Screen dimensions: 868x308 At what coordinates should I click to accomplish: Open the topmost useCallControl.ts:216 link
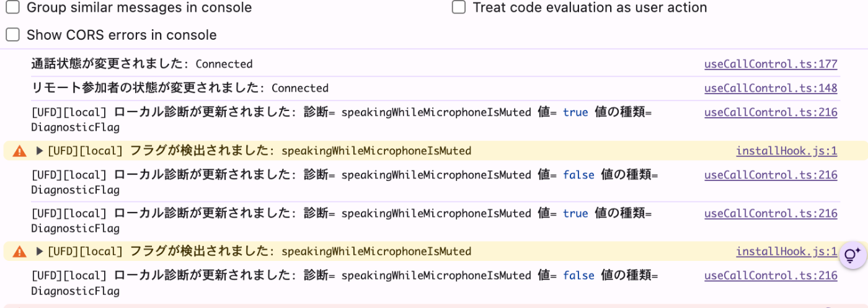tap(771, 113)
